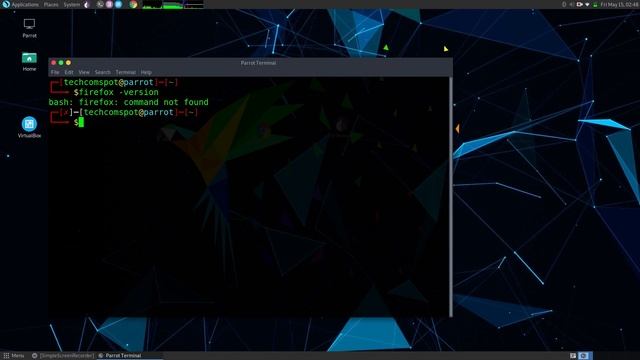The height and width of the screenshot is (360, 640).
Task: Open the volume icon in system tray
Action: [571, 4]
